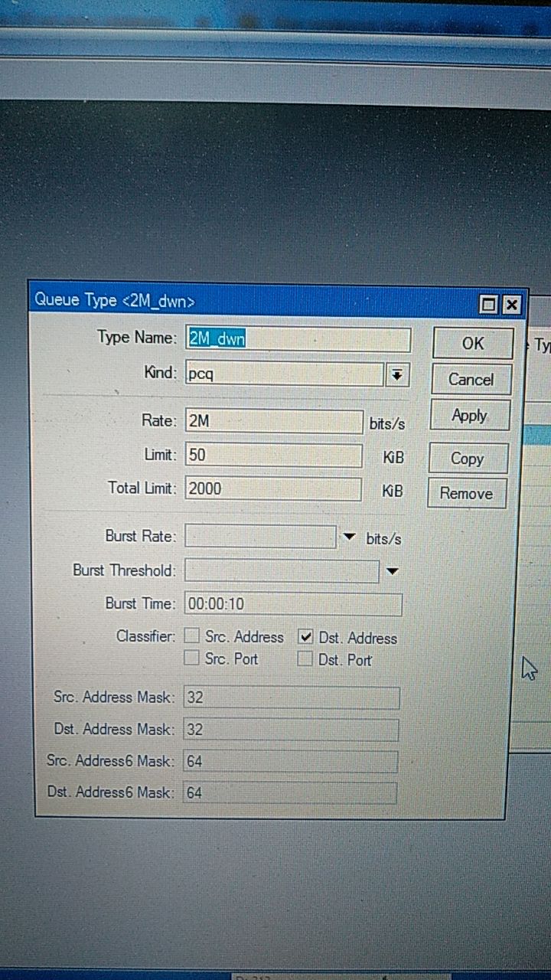Viewport: 551px width, 980px height.
Task: Uncheck the Dst. Address classifier checkbox
Action: click(x=305, y=637)
